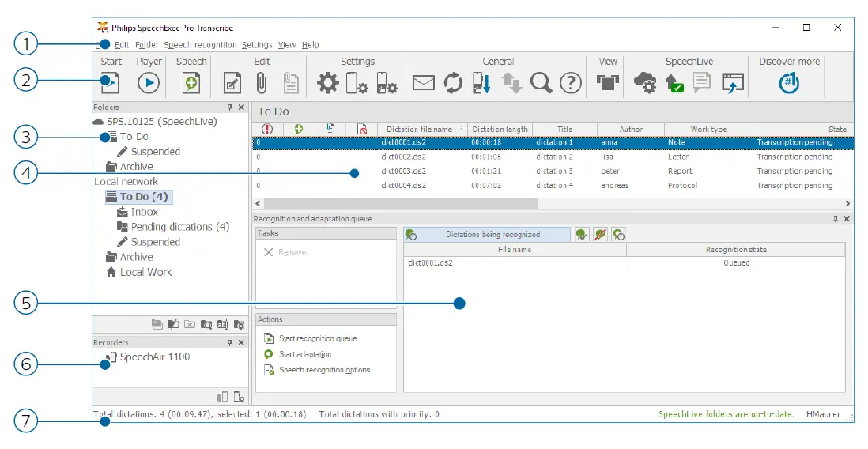Open the help question mark icon
This screenshot has width=868, height=449.
[571, 82]
